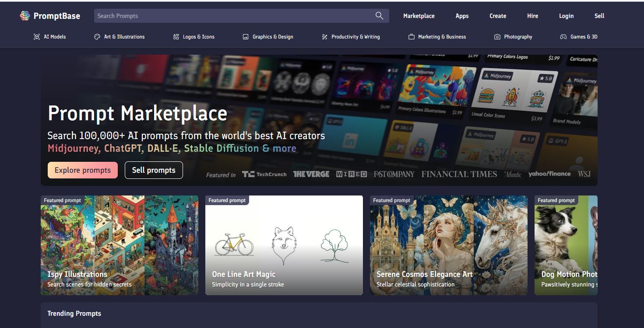
Task: Click the Productivity & Writing icon
Action: coord(324,37)
